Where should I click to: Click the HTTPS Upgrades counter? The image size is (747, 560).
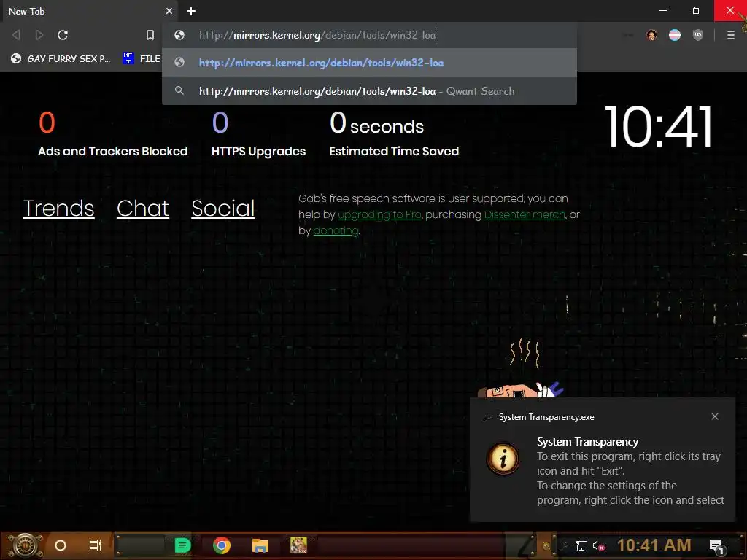point(258,134)
